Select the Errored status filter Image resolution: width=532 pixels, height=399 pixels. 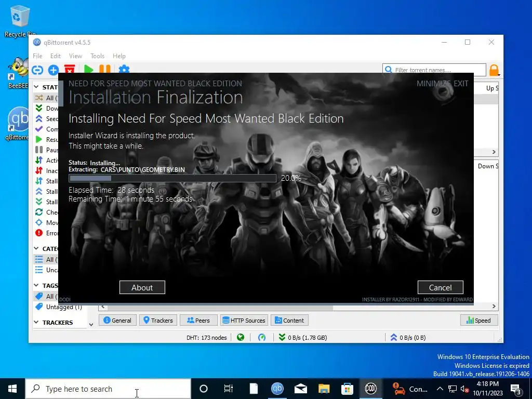[46, 233]
